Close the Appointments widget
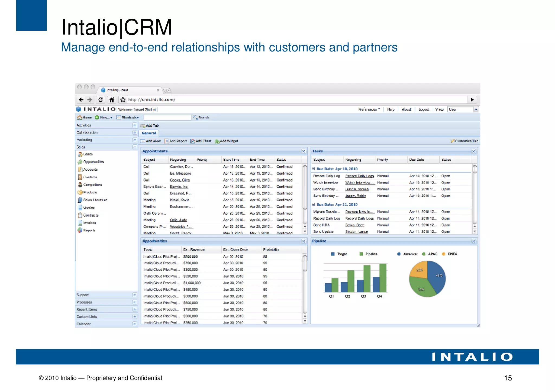This screenshot has width=555, height=392. click(304, 151)
